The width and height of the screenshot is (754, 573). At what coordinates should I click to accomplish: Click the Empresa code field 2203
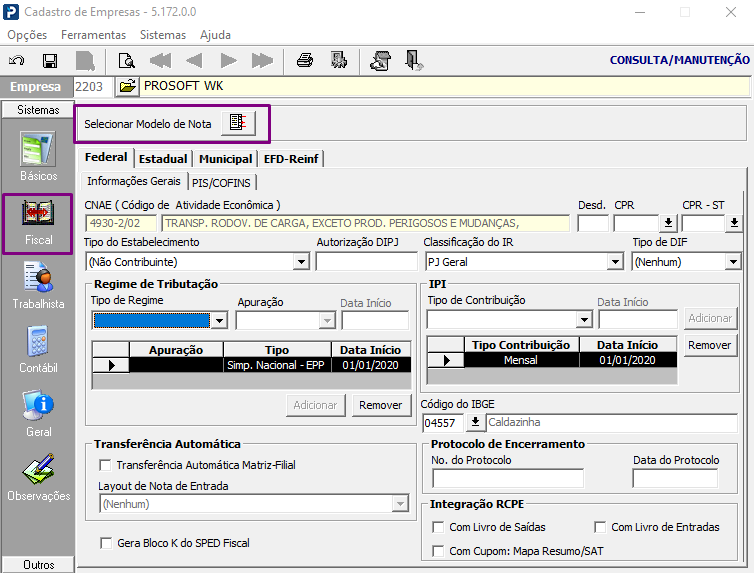point(93,87)
